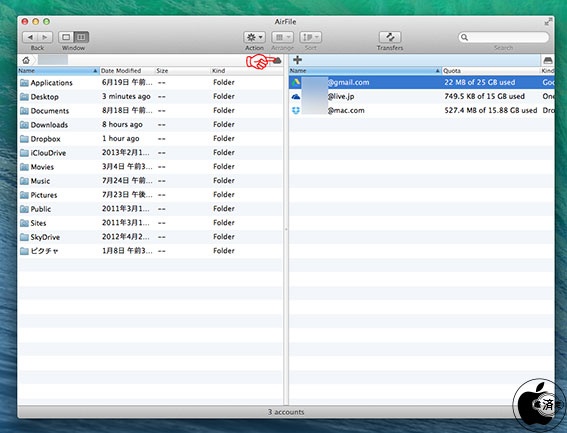567x433 pixels.
Task: Click the Pictures folder icon
Action: pyautogui.click(x=24, y=195)
